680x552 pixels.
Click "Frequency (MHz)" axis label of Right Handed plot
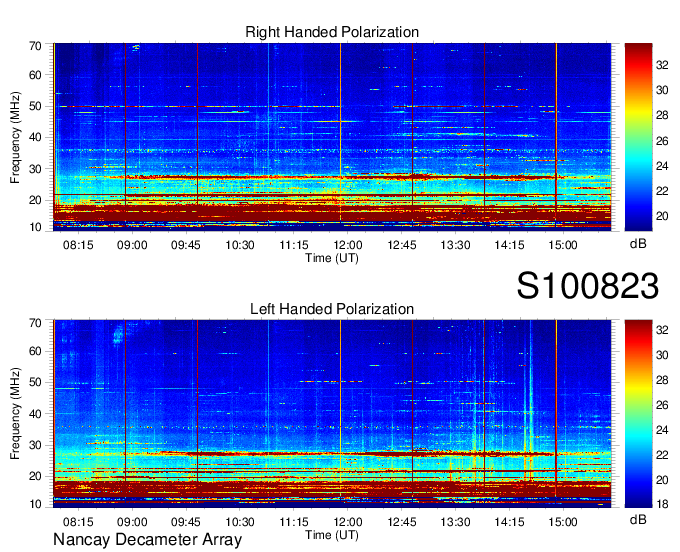pyautogui.click(x=15, y=137)
